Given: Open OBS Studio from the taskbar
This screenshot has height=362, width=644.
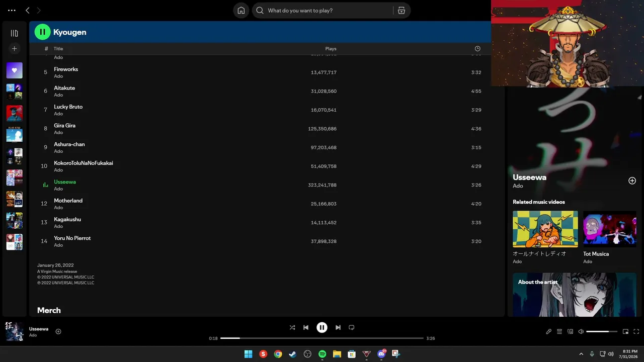Looking at the screenshot, I should click(x=307, y=354).
